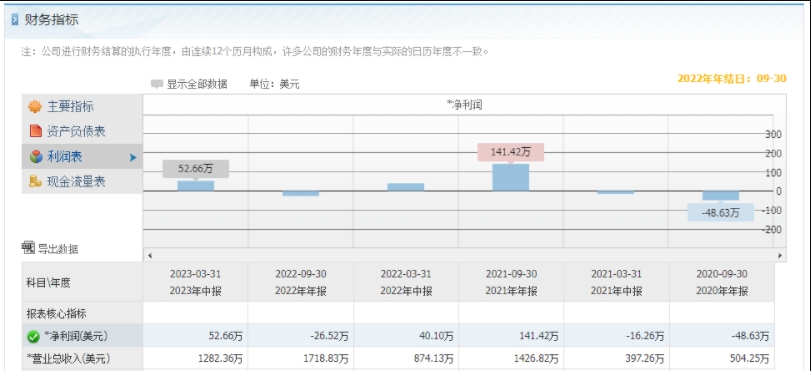Screen dimensions: 811x371
Task: Click the 1282.36万 revenue cell
Action: (196, 358)
